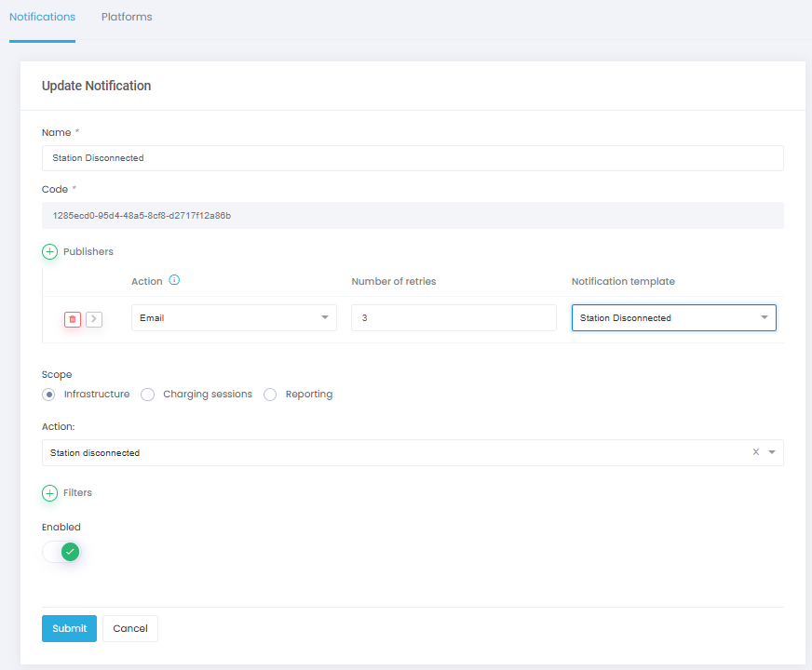Viewport: 812px width, 670px height.
Task: Click the read-only Code field
Action: click(x=413, y=216)
